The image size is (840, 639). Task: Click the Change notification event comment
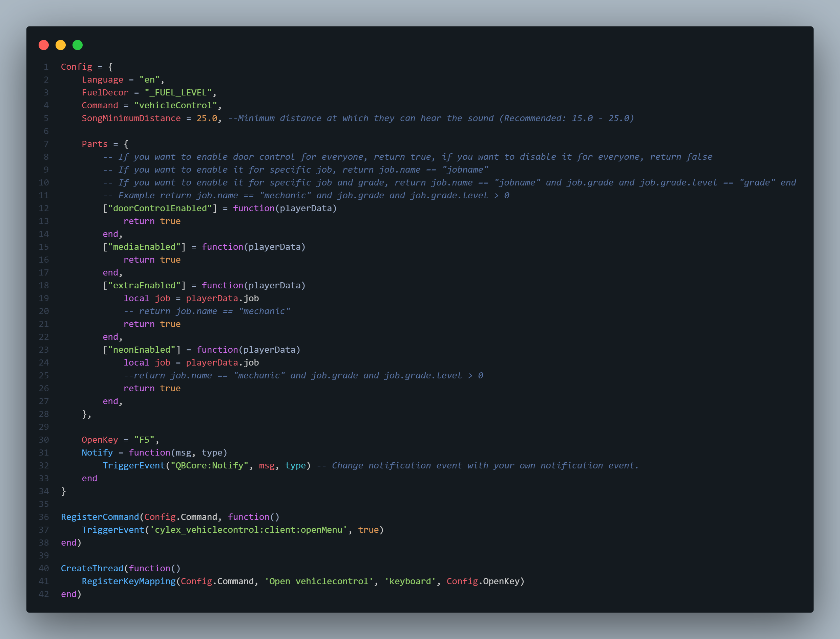tap(478, 466)
